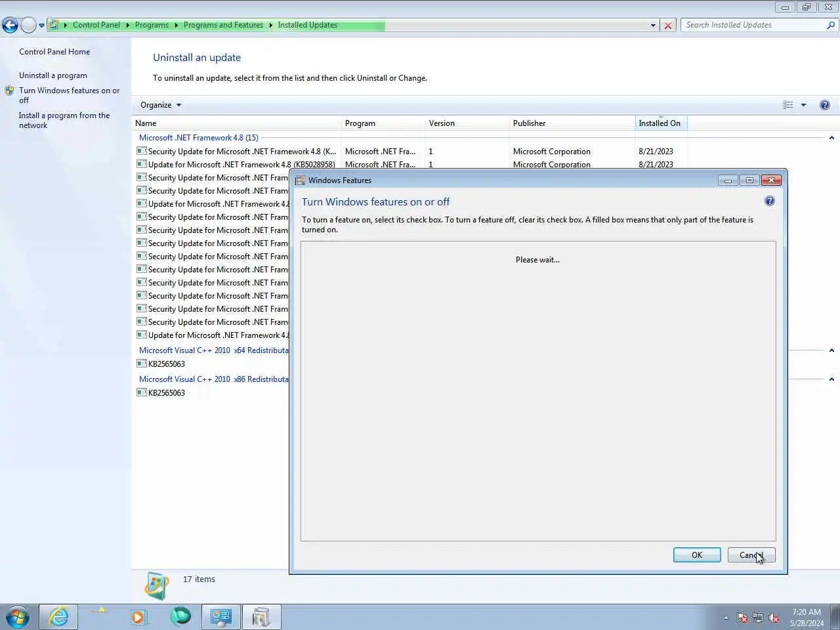
Task: Open Control Panel Home link
Action: tap(54, 52)
